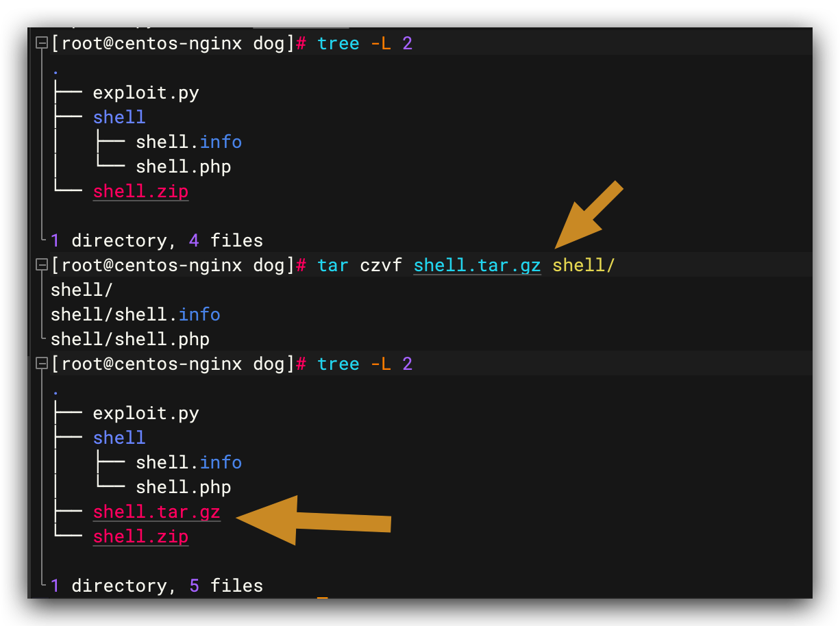Click the yellow shell/ argument of tar command
Image resolution: width=840 pixels, height=626 pixels.
(x=584, y=265)
